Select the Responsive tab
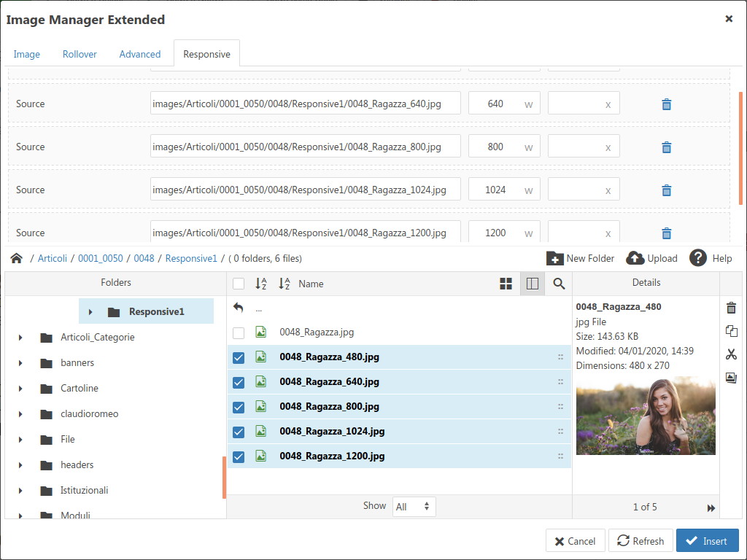Screen dimensions: 747x560 click(206, 54)
